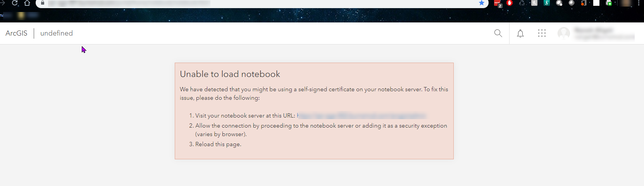The width and height of the screenshot is (644, 186).
Task: Open the red password manager extension
Action: pyautogui.click(x=498, y=3)
